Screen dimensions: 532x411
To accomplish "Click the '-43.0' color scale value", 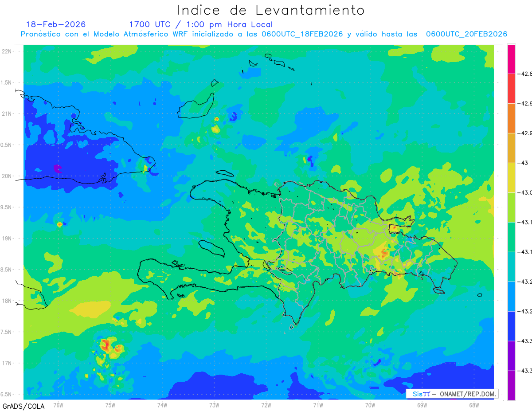I will tap(524, 192).
